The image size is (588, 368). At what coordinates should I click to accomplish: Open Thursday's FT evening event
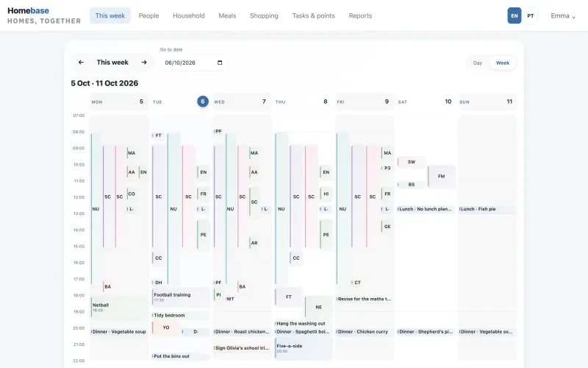(x=288, y=297)
